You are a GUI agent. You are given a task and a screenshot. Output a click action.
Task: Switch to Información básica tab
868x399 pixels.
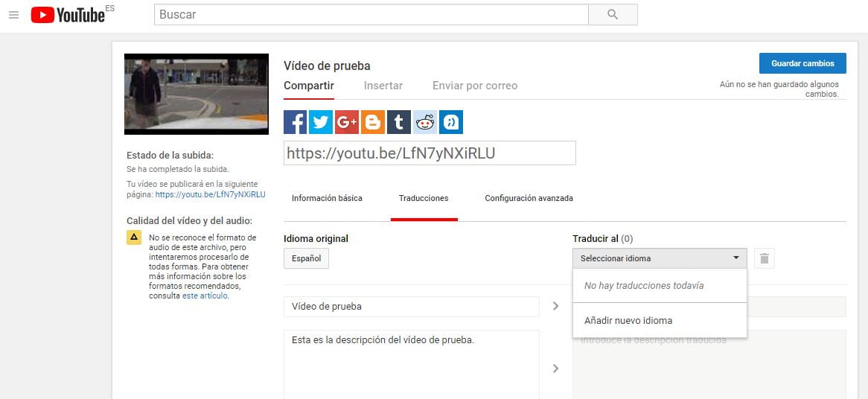click(327, 199)
